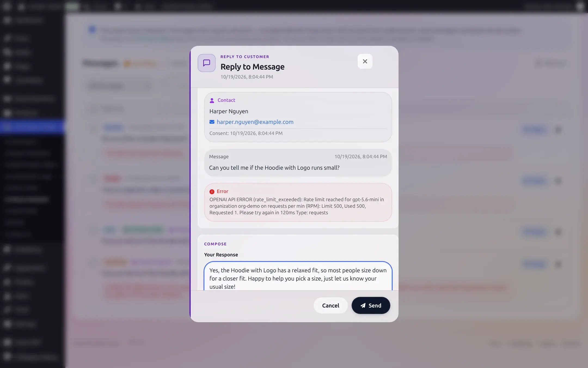
Task: Click the Your Response label
Action: (221, 255)
